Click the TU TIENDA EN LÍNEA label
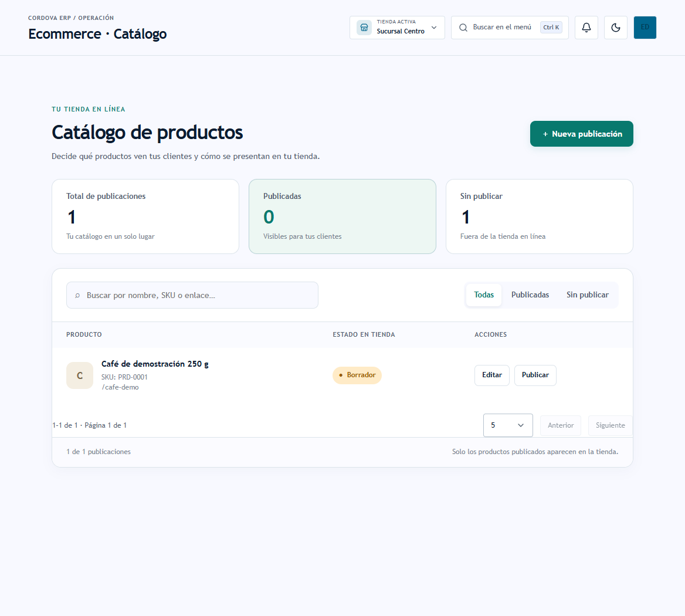Viewport: 685px width, 616px height. click(89, 109)
